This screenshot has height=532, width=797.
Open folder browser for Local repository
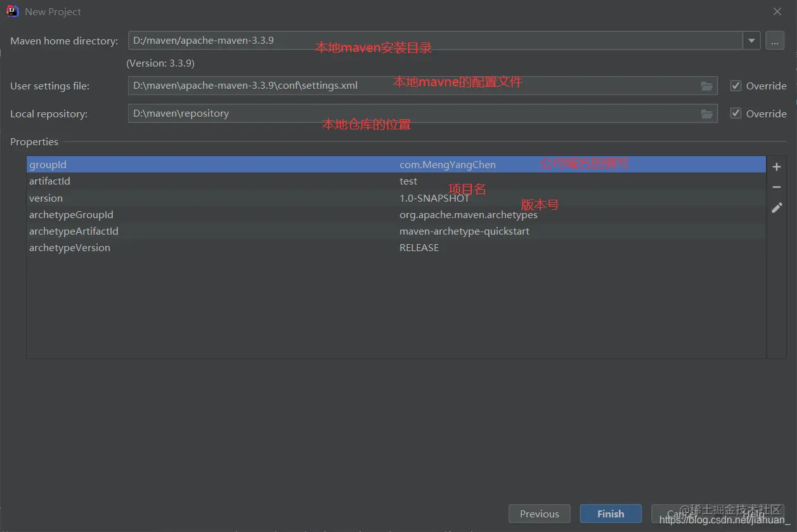pos(707,114)
